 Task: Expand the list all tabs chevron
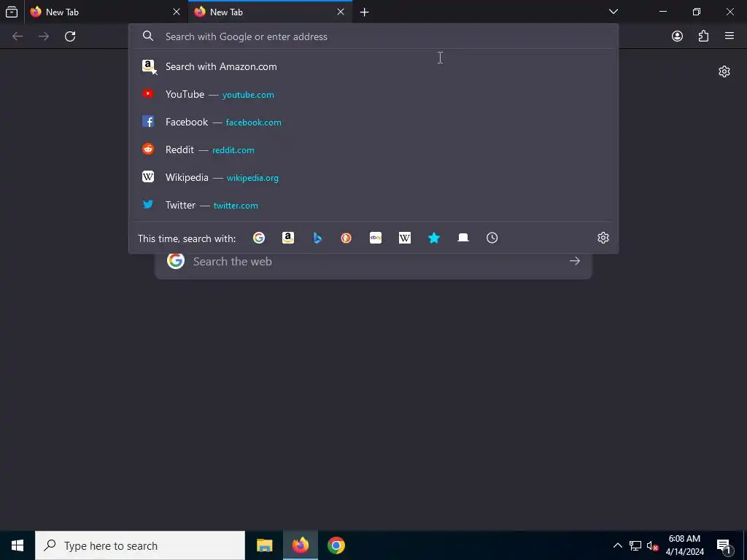click(x=614, y=12)
